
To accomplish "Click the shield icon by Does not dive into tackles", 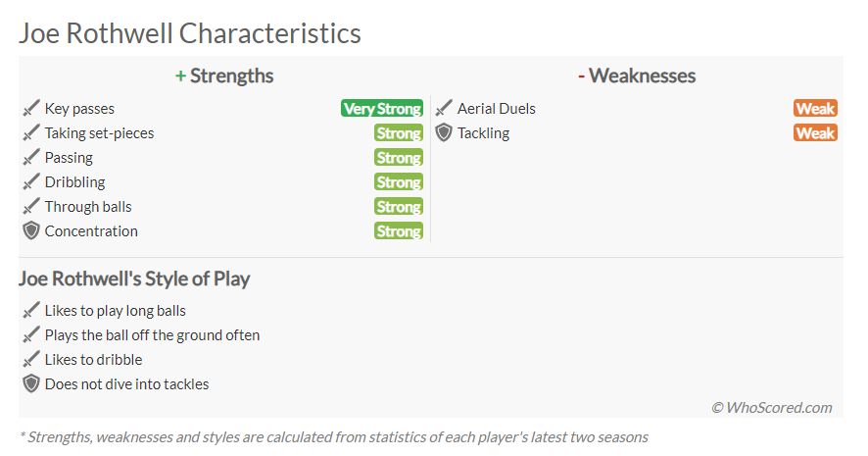I will point(31,383).
